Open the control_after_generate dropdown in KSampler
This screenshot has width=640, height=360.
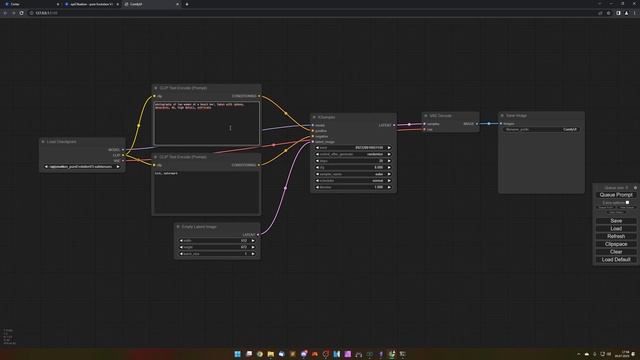[353, 154]
